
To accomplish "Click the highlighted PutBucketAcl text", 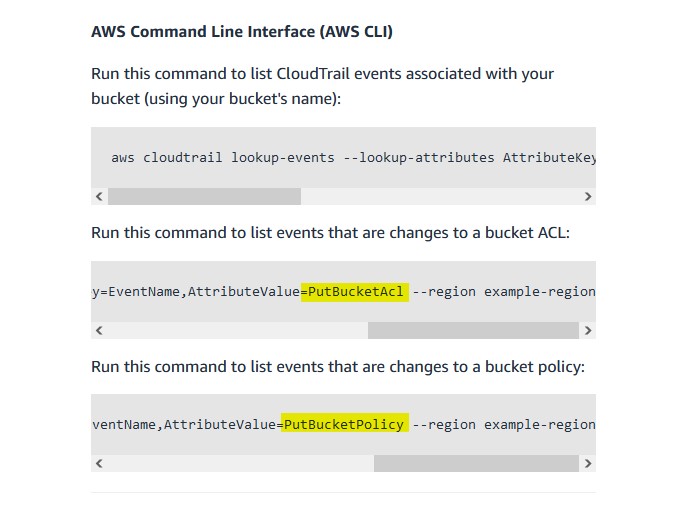I will click(356, 292).
